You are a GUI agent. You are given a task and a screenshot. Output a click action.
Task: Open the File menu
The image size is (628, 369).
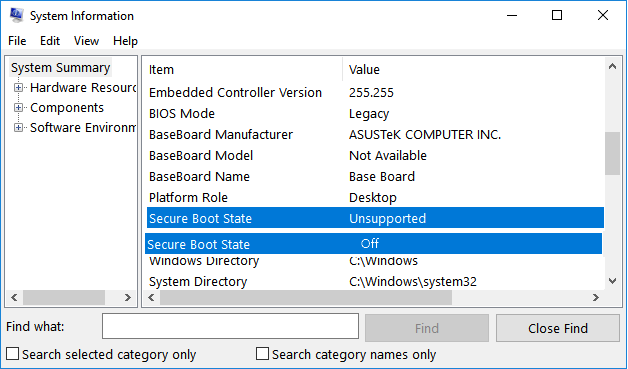(x=17, y=41)
